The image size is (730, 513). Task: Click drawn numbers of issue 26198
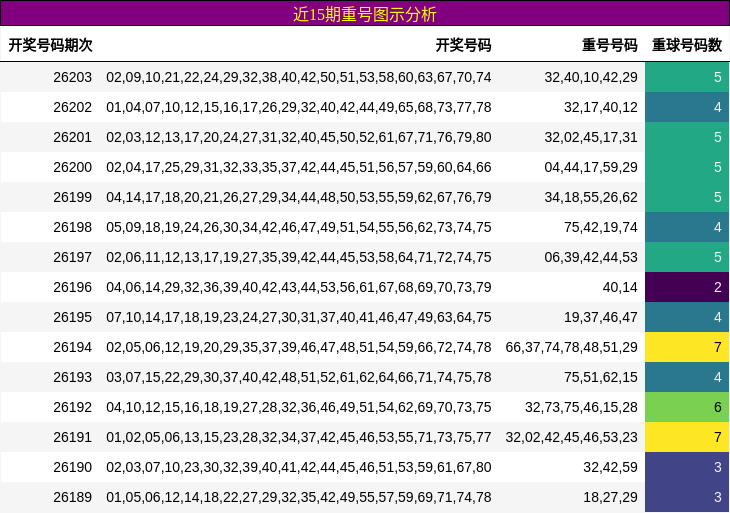coord(299,227)
